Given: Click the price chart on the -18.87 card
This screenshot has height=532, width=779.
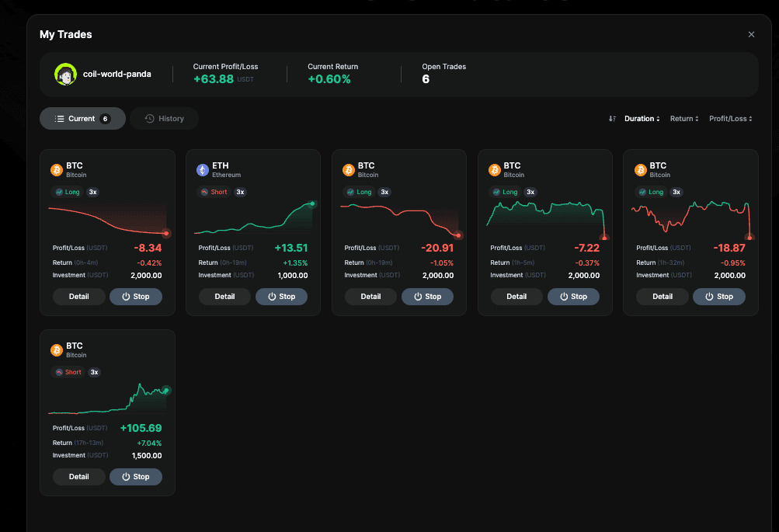Looking at the screenshot, I should click(x=693, y=220).
